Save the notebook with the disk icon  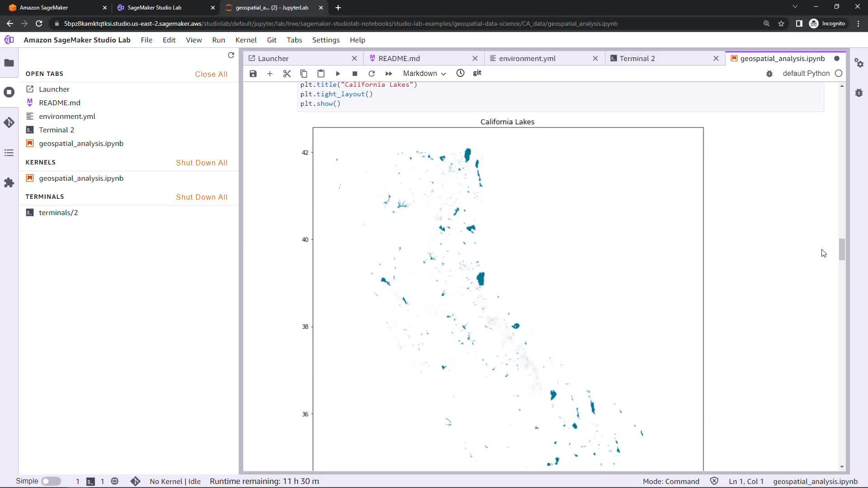pos(253,74)
